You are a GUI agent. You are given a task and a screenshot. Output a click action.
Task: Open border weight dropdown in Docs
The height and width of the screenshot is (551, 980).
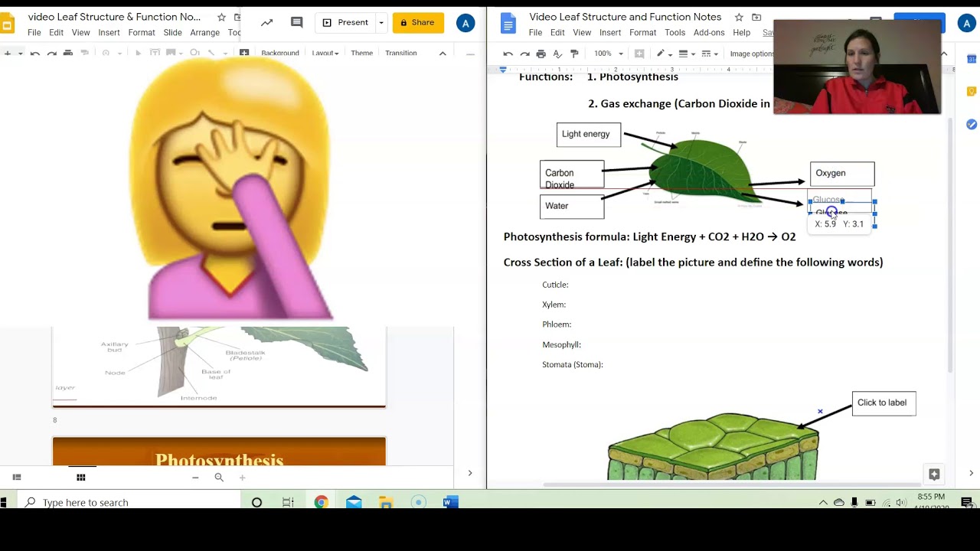[686, 54]
